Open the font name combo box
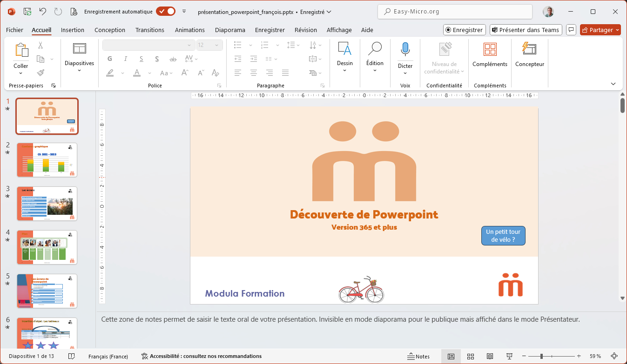 click(148, 45)
